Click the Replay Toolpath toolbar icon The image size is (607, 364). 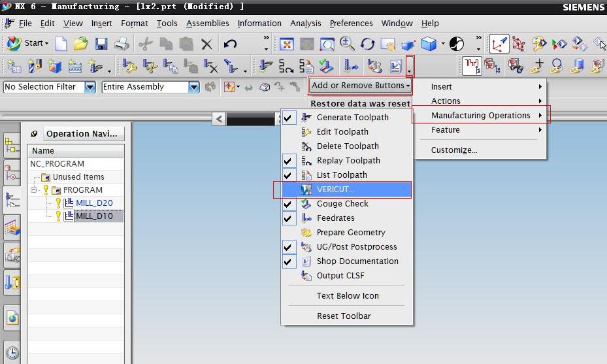coord(286,66)
